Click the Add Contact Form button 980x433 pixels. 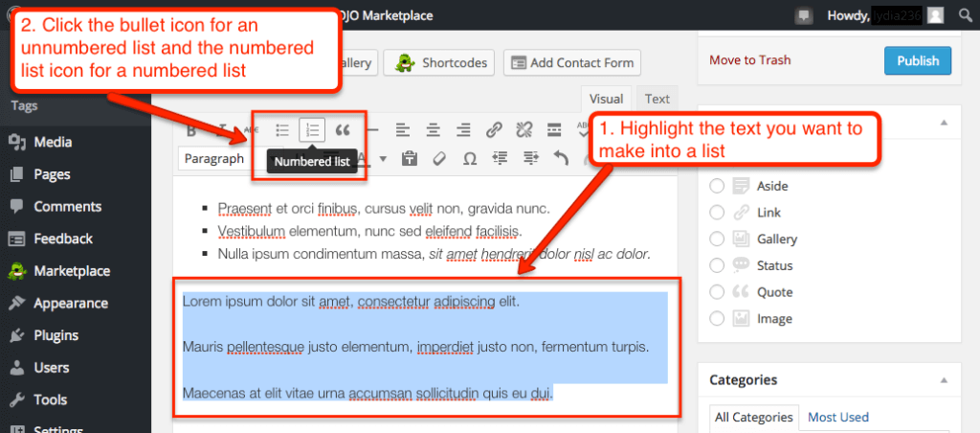[572, 63]
